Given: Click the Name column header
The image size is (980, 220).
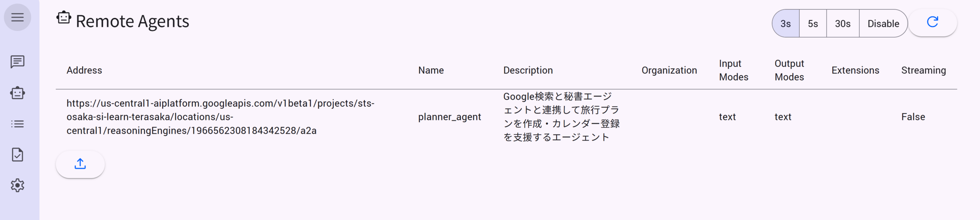Looking at the screenshot, I should point(431,71).
